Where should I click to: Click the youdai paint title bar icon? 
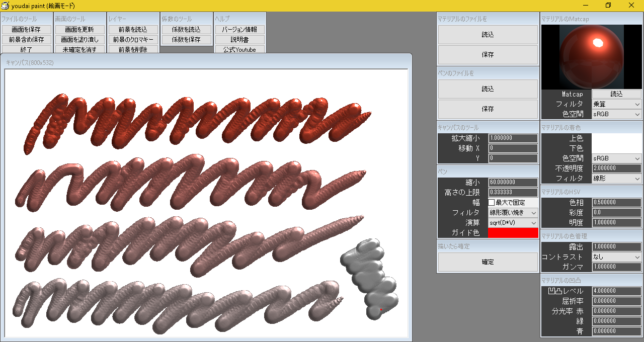click(5, 6)
